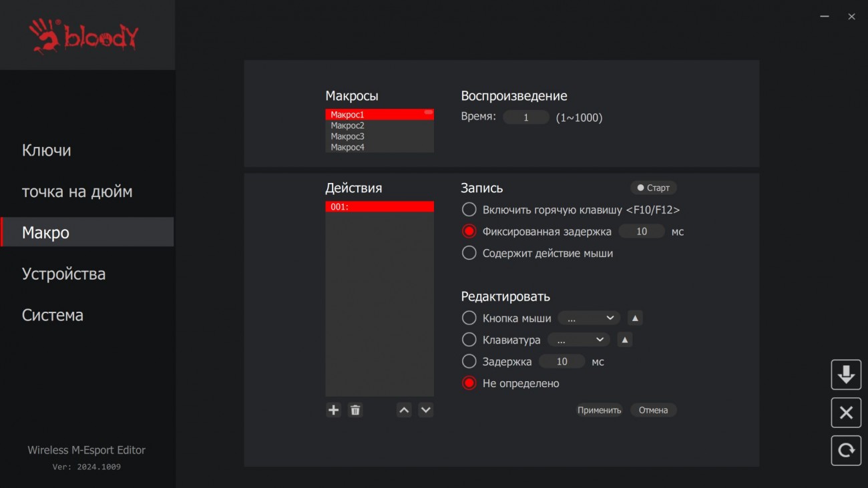This screenshot has height=488, width=868.
Task: Select the Задержка radio button in Редактировать
Action: (x=469, y=361)
